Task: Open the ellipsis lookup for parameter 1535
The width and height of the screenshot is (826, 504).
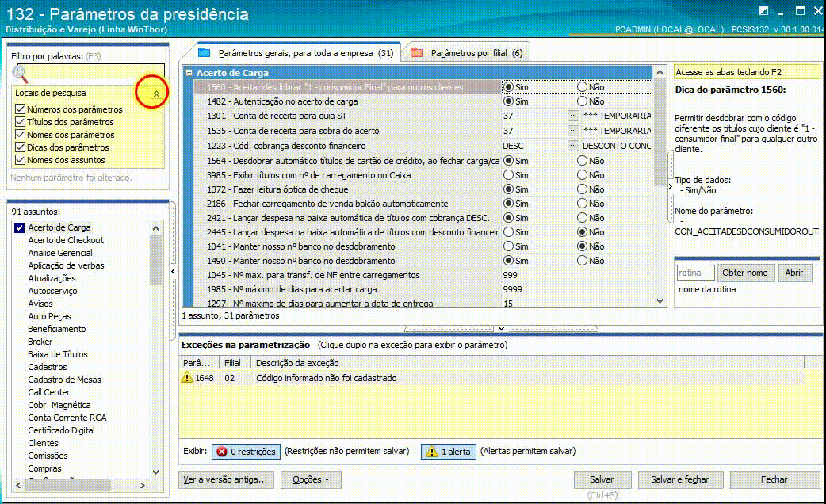Action: (573, 131)
